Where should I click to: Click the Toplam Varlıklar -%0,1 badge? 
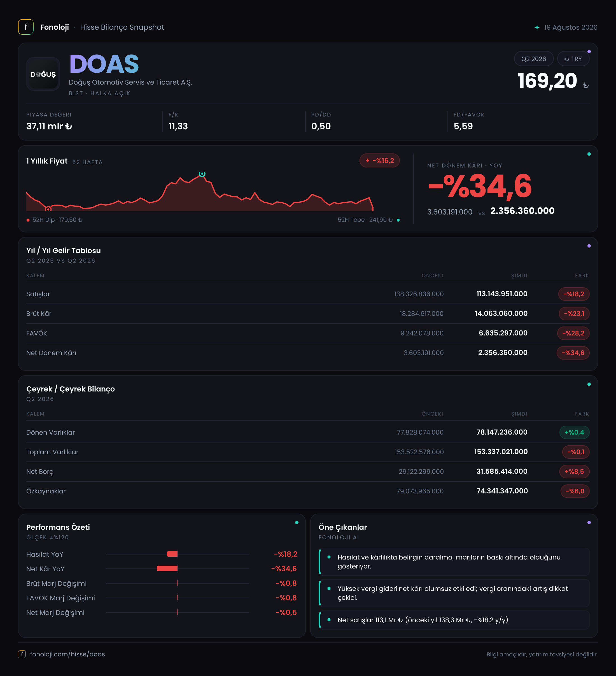[x=576, y=452]
